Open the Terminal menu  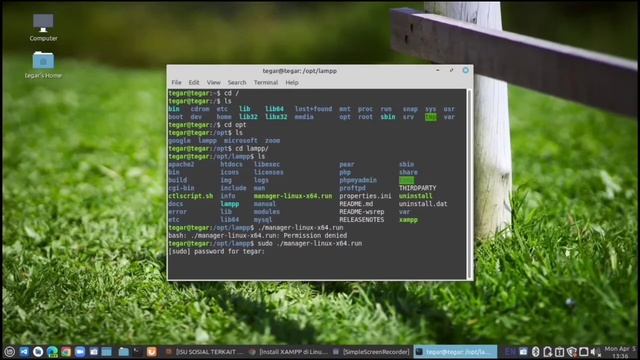tap(266, 82)
